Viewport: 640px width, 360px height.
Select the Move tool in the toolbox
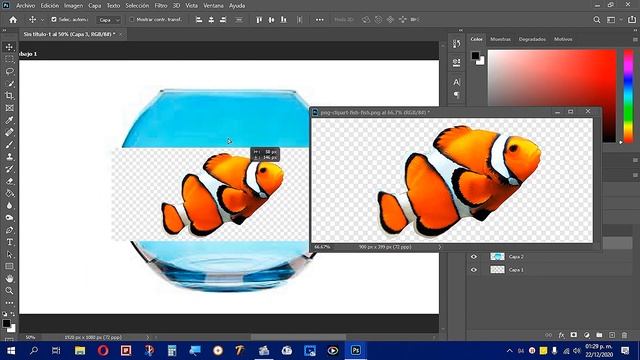[x=9, y=47]
